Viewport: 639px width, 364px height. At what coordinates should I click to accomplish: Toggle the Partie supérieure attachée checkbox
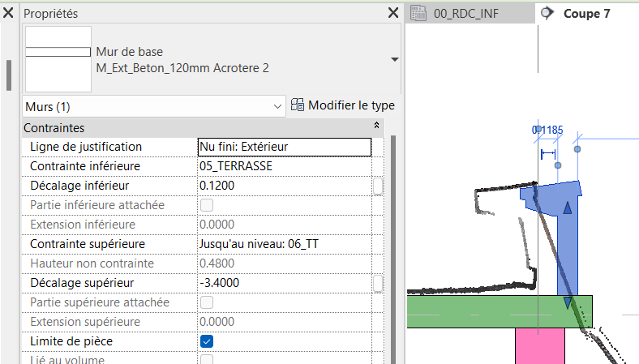click(207, 302)
